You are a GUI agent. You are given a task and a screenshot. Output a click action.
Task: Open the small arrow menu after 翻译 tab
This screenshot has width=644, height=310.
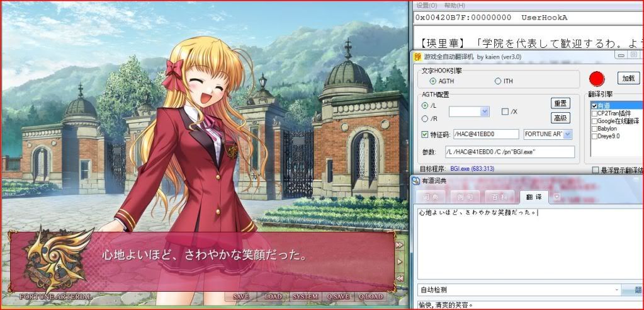[x=557, y=197]
